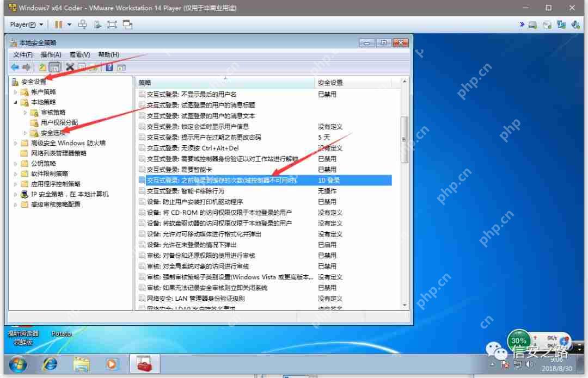Open the Player(P) dropdown menu
Image resolution: width=588 pixels, height=378 pixels.
tap(26, 24)
